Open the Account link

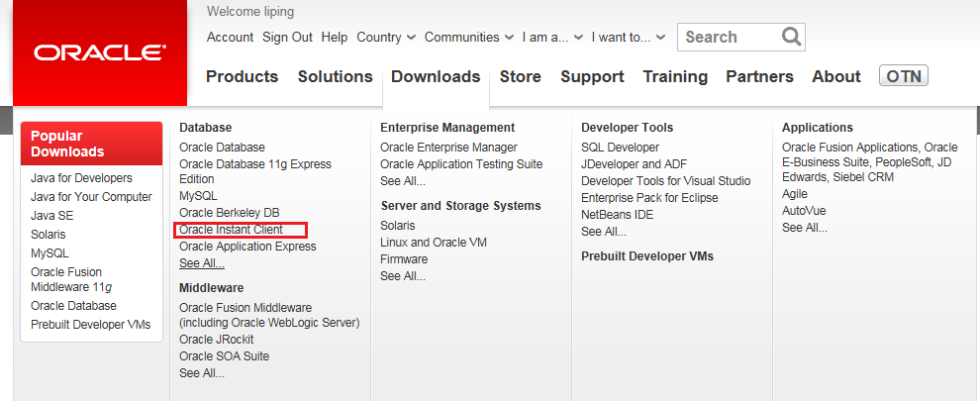pyautogui.click(x=230, y=37)
